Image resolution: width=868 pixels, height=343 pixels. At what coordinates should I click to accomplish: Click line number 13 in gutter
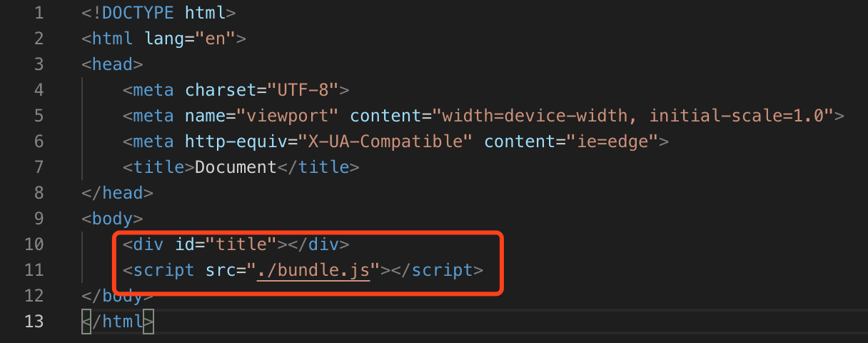33,322
